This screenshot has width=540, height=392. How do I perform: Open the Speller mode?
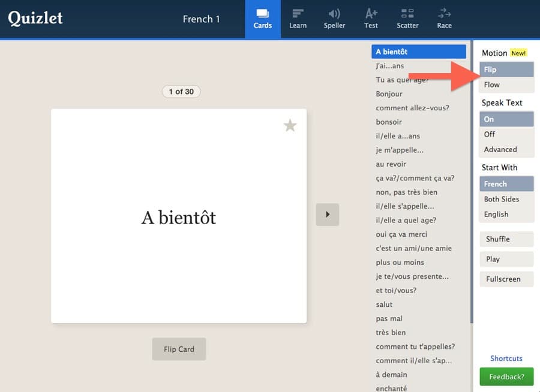click(x=334, y=19)
